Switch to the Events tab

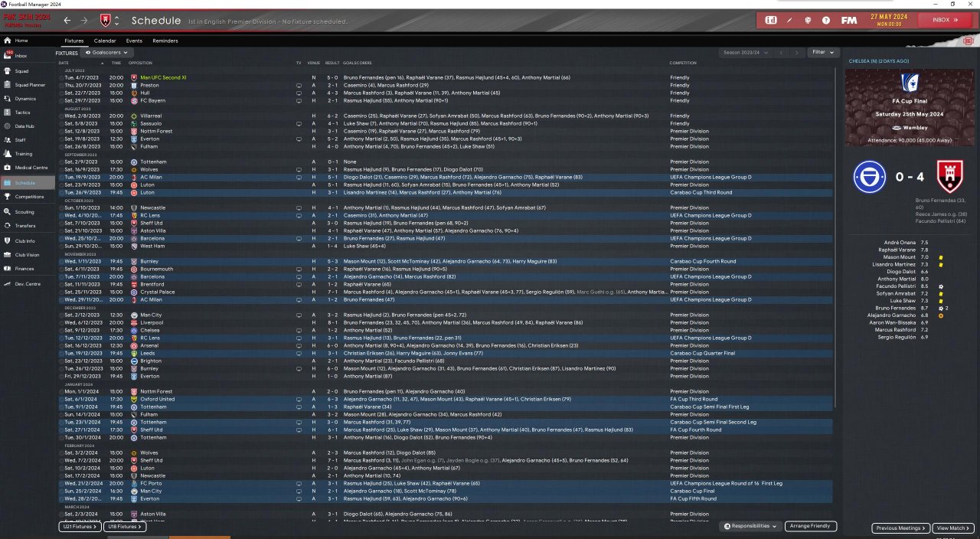(x=134, y=41)
